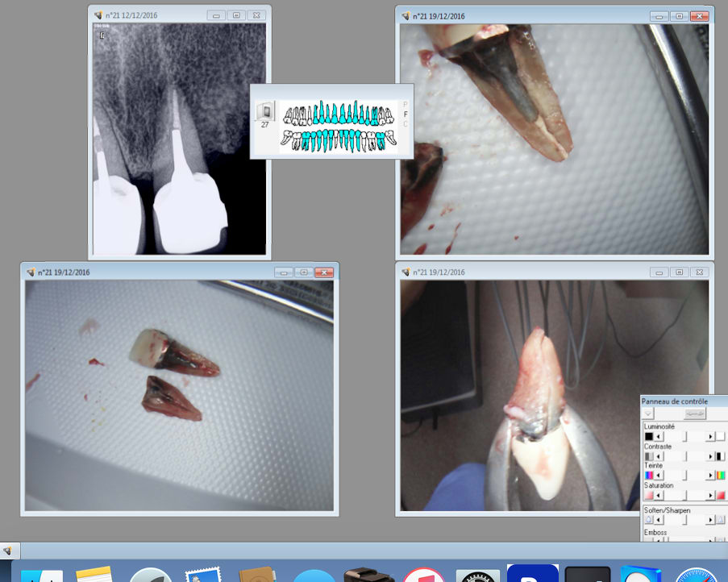Increase Contraste with the right arrow
The width and height of the screenshot is (728, 582).
coord(710,456)
